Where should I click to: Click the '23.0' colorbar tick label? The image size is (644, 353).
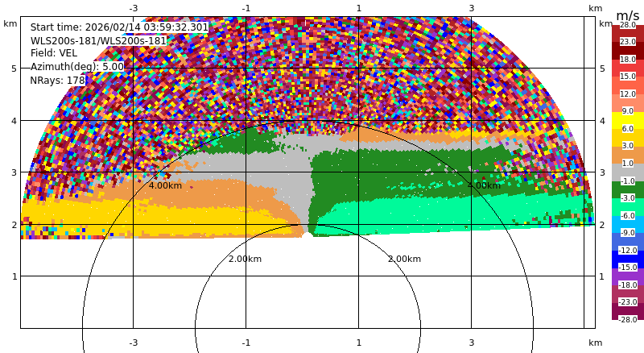coord(628,42)
